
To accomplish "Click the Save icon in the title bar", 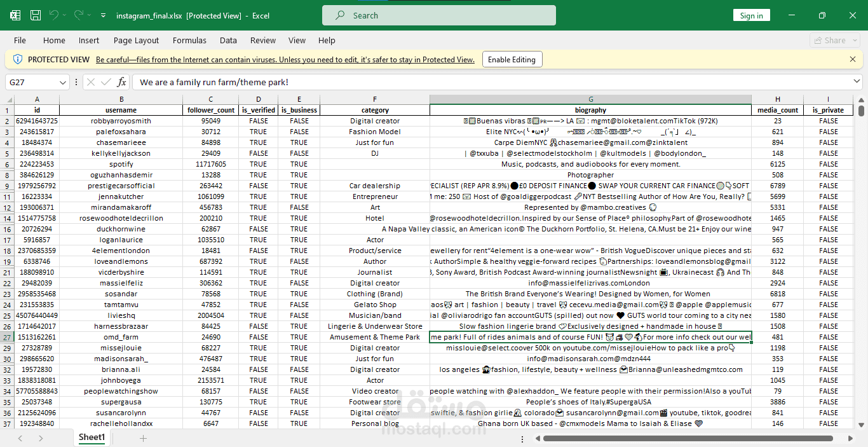I will point(36,15).
